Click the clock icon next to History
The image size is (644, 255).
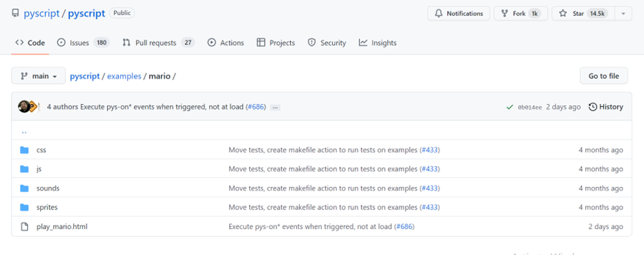click(592, 107)
